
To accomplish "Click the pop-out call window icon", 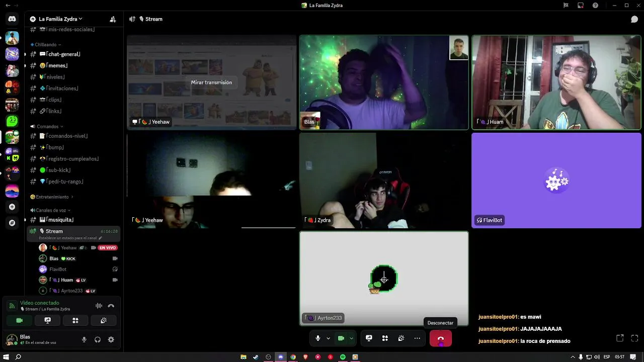I will point(620,338).
